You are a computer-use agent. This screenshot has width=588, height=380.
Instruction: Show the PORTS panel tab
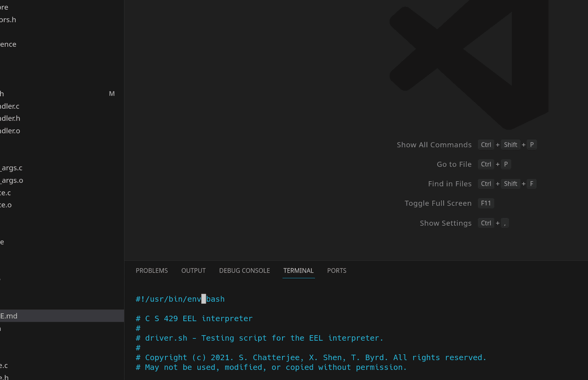[337, 271]
